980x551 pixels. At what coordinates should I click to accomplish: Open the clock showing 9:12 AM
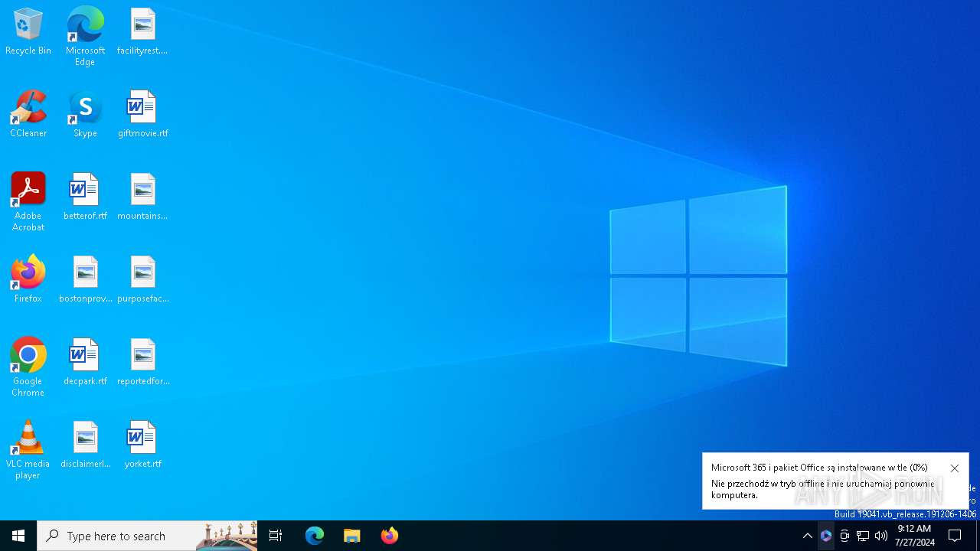point(914,536)
